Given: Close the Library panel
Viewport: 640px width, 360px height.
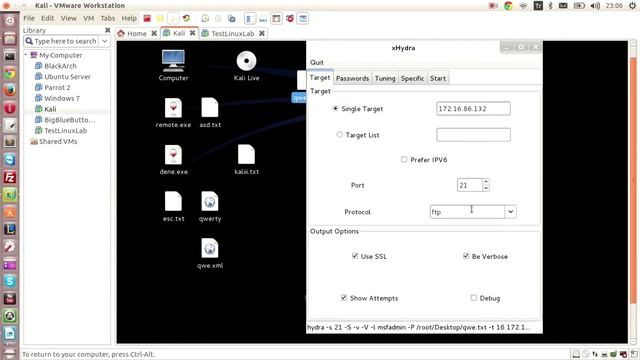Looking at the screenshot, I should 107,30.
